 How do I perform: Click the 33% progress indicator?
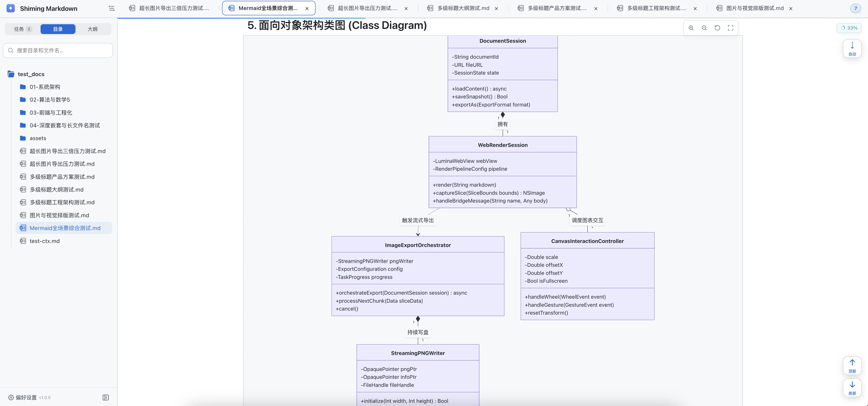849,28
